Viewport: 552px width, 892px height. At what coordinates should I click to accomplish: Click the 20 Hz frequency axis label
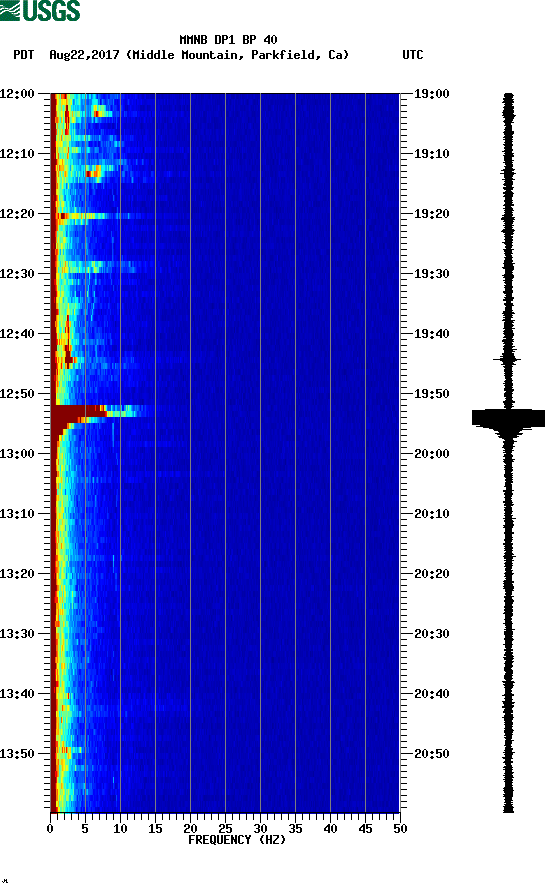coord(190,829)
